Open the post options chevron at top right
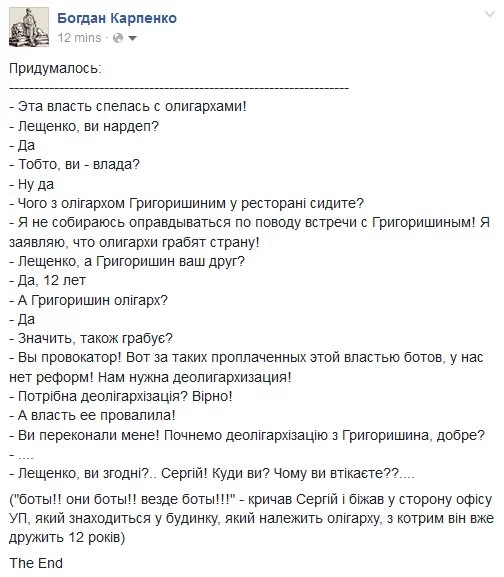This screenshot has width=504, height=577. 490,15
